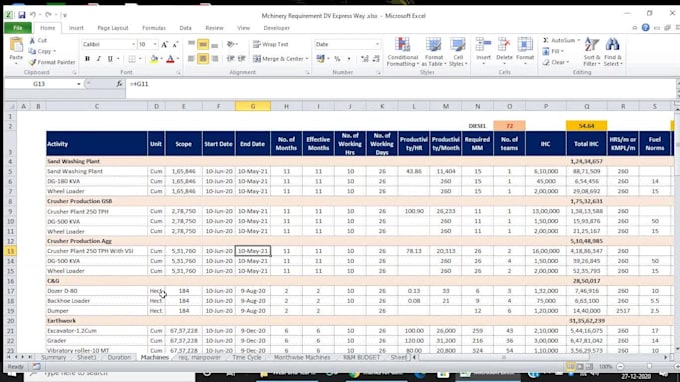The image size is (680, 382).
Task: Click the Sort & Filter icon
Action: coord(592,45)
